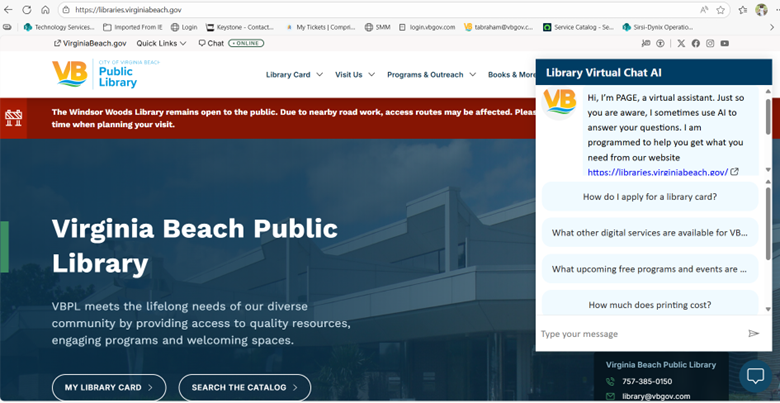Expand the Quick Links dropdown
The width and height of the screenshot is (780, 403).
point(162,44)
